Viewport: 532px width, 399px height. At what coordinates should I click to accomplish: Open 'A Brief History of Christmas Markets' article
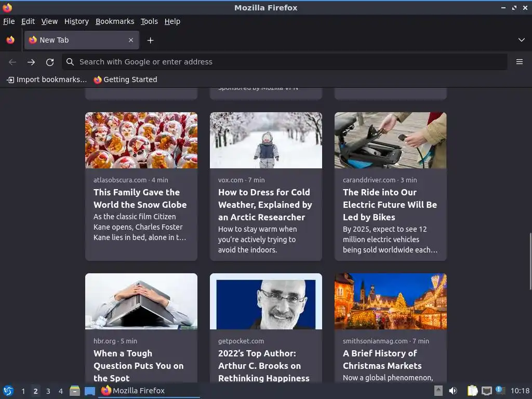coord(382,360)
